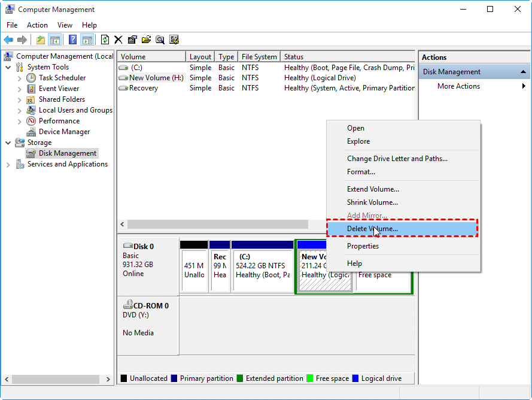Select Performance in the tree
Image resolution: width=532 pixels, height=400 pixels.
59,121
